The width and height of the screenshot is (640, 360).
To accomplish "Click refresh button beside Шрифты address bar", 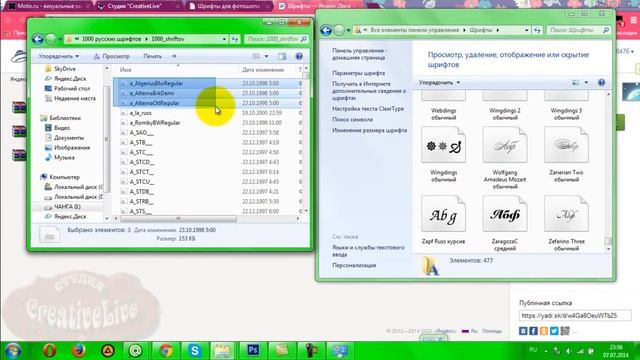I will (537, 30).
